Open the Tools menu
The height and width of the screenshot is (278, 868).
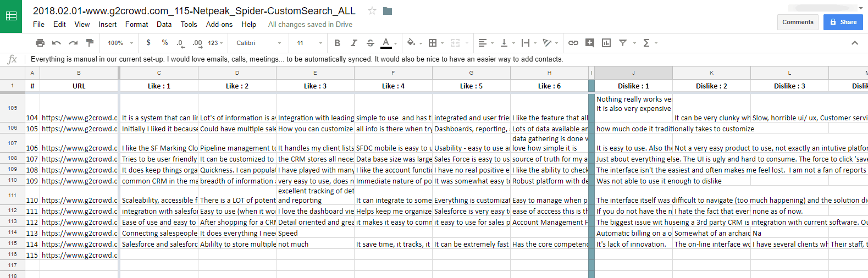coord(189,24)
